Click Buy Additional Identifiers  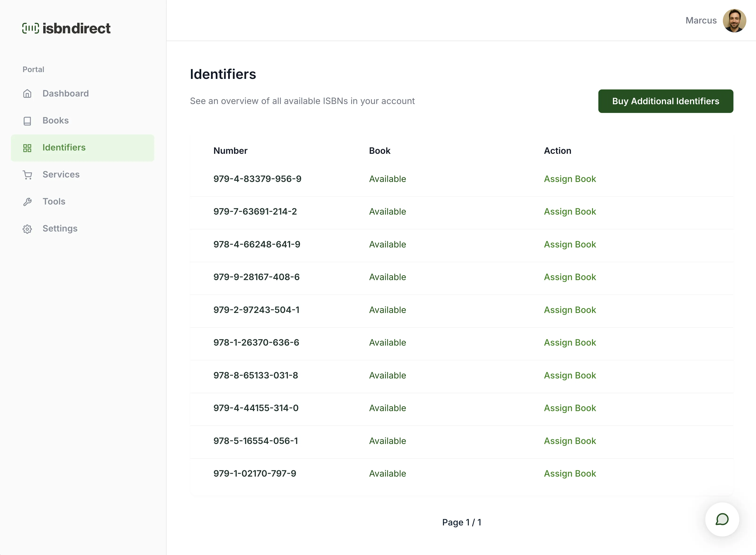[666, 101]
